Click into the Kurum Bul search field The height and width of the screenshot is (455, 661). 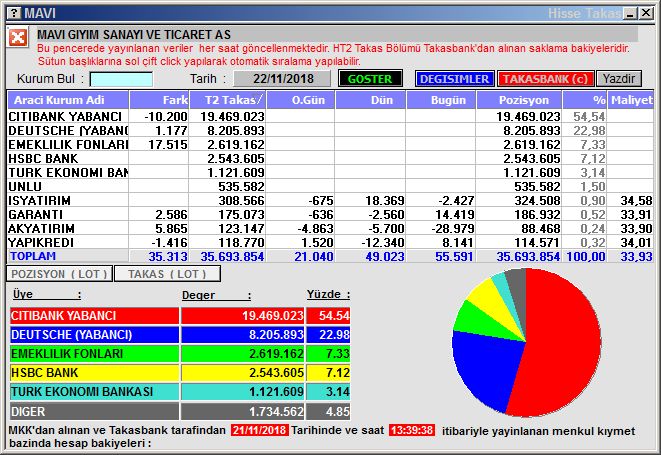click(121, 79)
